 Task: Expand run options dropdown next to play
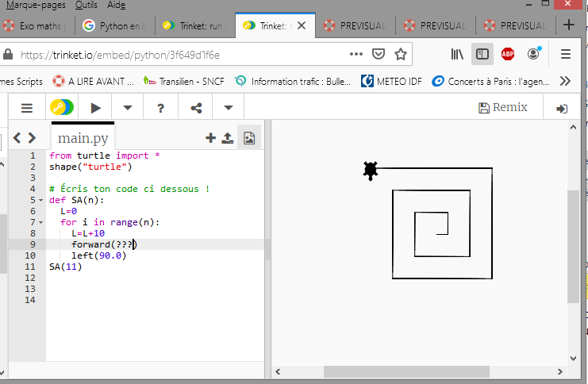click(128, 108)
